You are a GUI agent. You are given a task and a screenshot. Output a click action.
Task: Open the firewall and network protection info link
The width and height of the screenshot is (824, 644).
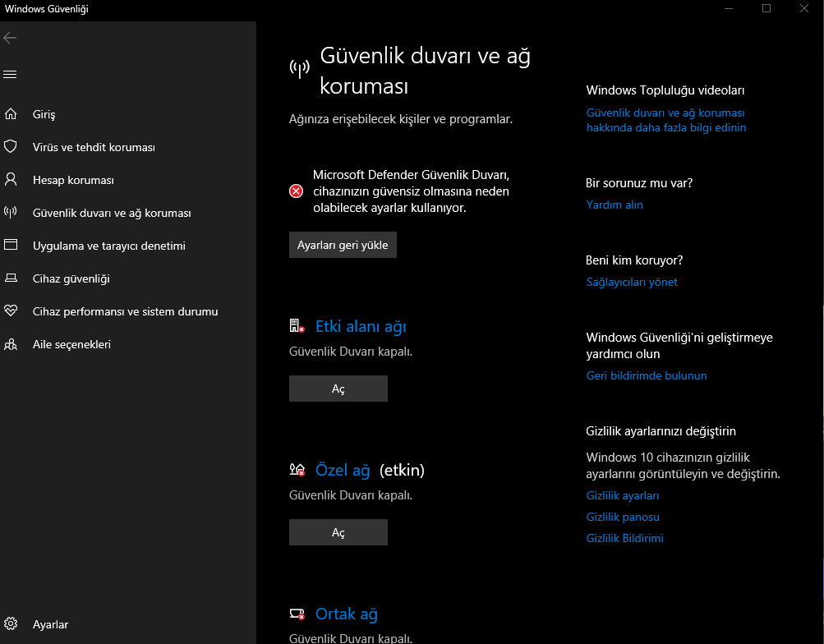pyautogui.click(x=665, y=120)
